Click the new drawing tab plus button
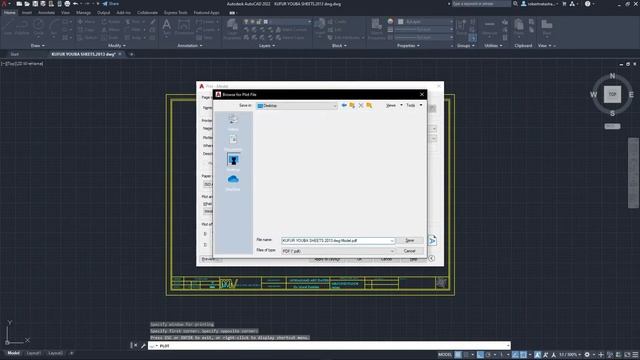The height and width of the screenshot is (360, 640). (131, 54)
